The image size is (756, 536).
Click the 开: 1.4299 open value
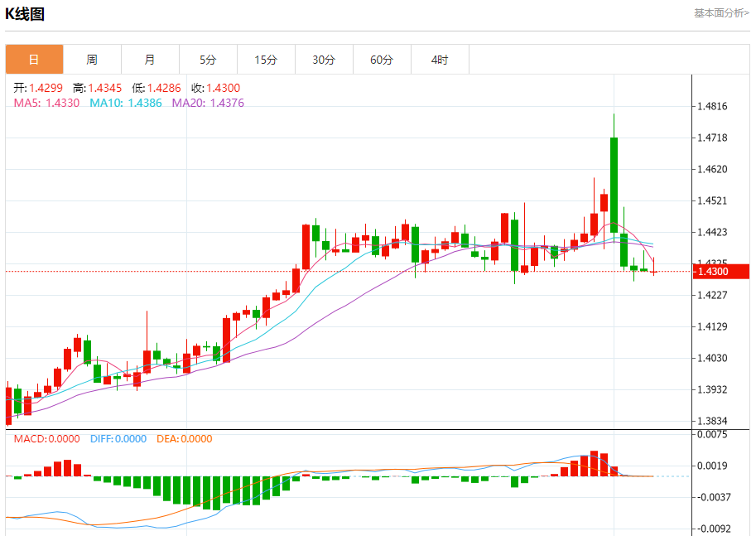tap(38, 88)
